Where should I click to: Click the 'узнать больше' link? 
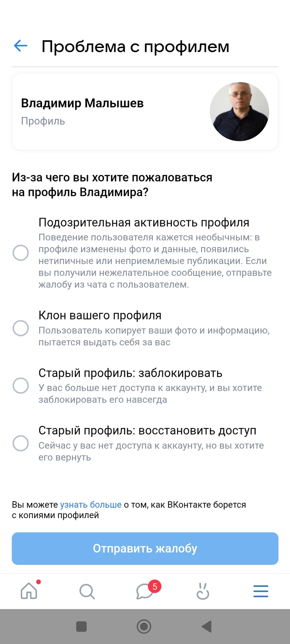(x=91, y=505)
